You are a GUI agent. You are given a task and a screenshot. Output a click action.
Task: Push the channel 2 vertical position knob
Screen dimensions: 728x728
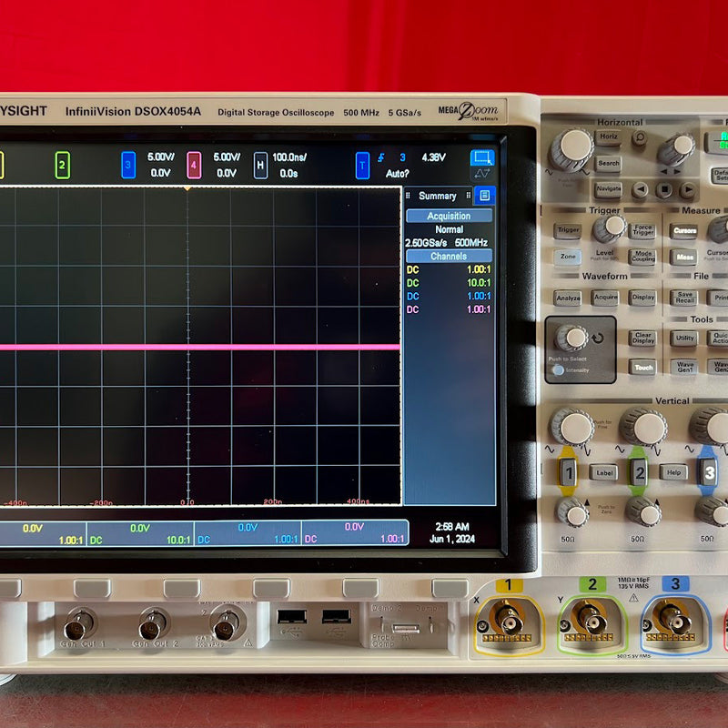643,511
